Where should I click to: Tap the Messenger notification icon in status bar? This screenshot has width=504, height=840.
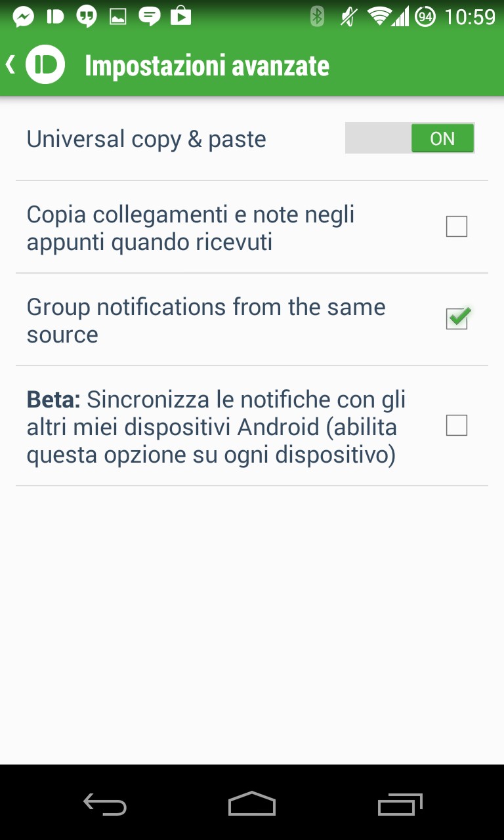pyautogui.click(x=24, y=16)
